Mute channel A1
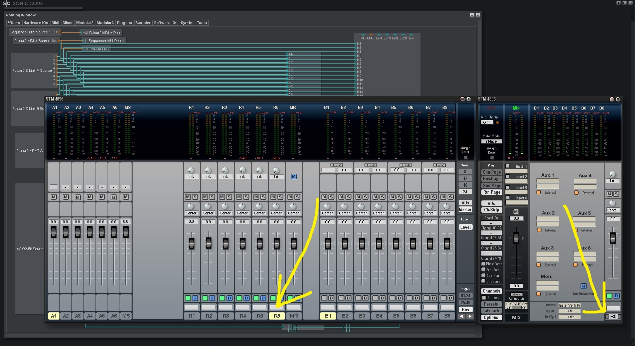644x354 pixels. pyautogui.click(x=54, y=197)
